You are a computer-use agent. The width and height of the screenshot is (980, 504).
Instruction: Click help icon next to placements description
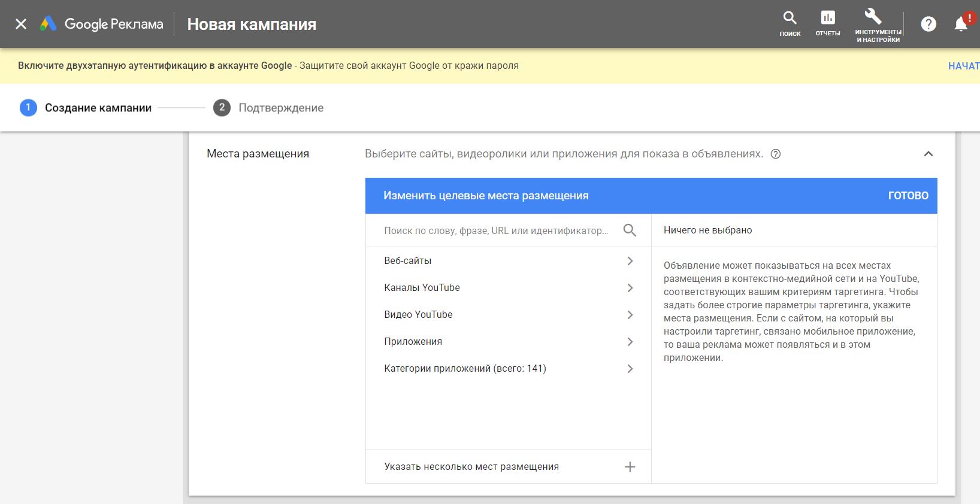point(776,154)
